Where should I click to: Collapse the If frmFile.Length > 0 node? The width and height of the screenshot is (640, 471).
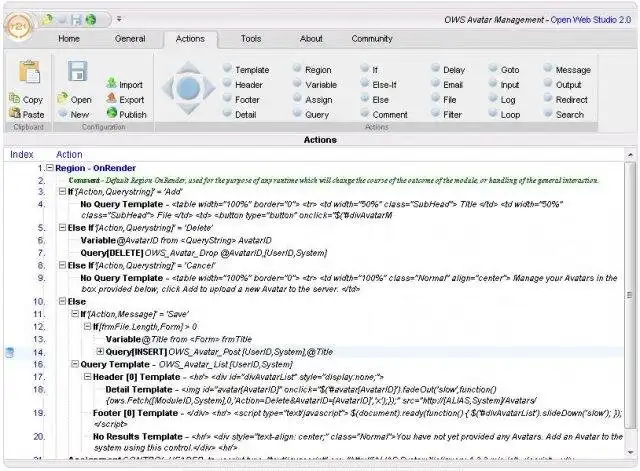pyautogui.click(x=87, y=327)
